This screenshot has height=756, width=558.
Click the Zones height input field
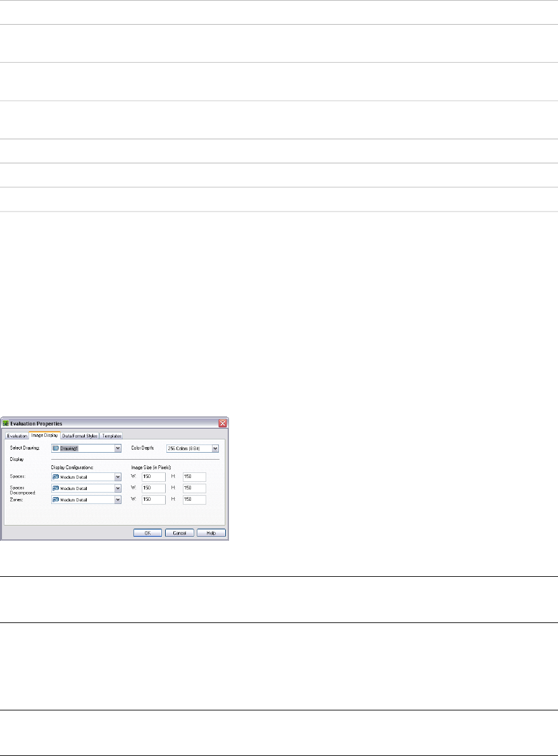pyautogui.click(x=194, y=500)
